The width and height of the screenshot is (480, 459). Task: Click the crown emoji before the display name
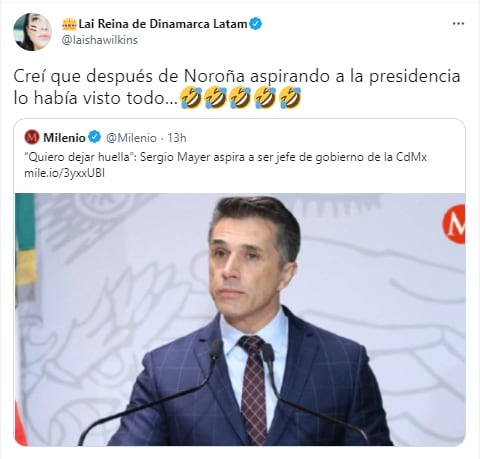tap(69, 24)
